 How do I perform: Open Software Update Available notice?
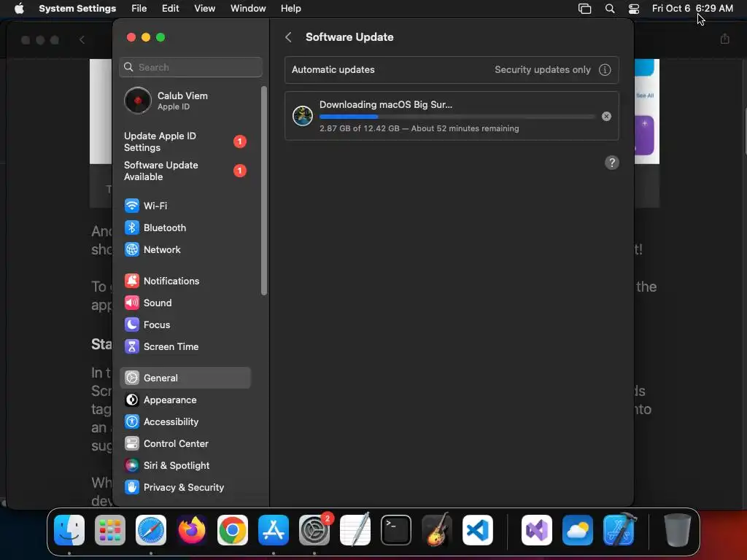coord(185,171)
